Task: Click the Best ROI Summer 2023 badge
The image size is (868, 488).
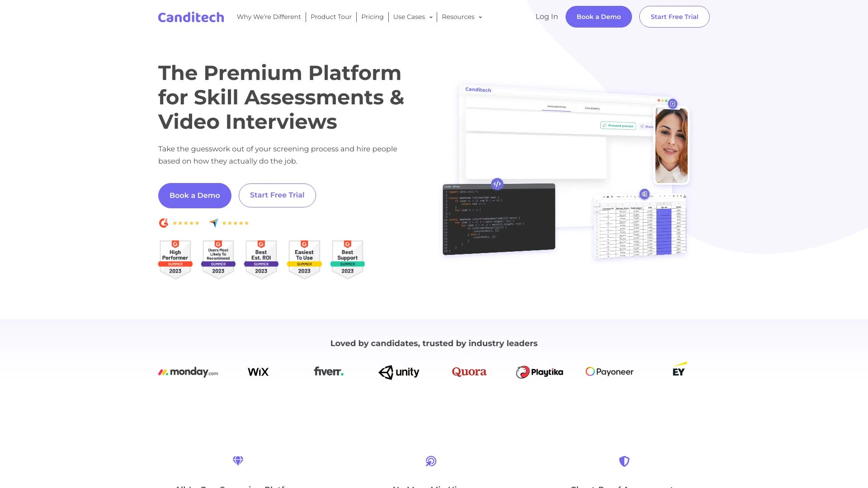Action: coord(261,258)
